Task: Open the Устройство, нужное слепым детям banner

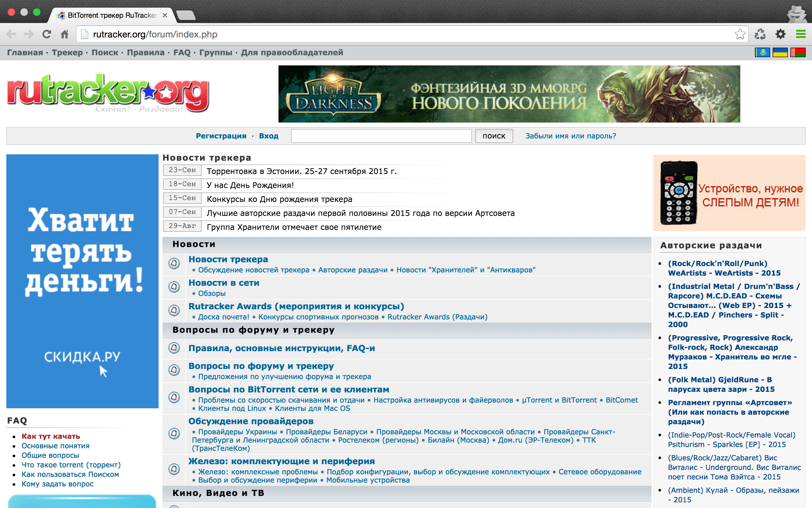Action: (x=730, y=193)
